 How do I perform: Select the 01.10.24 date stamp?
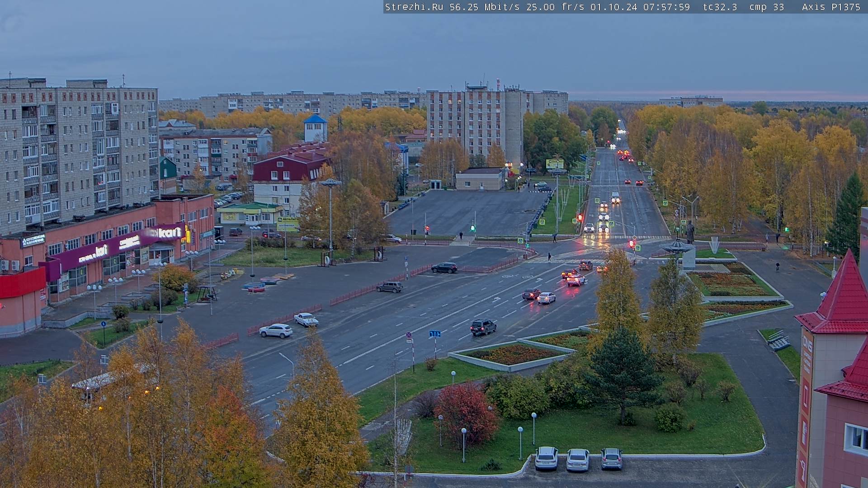(x=614, y=7)
